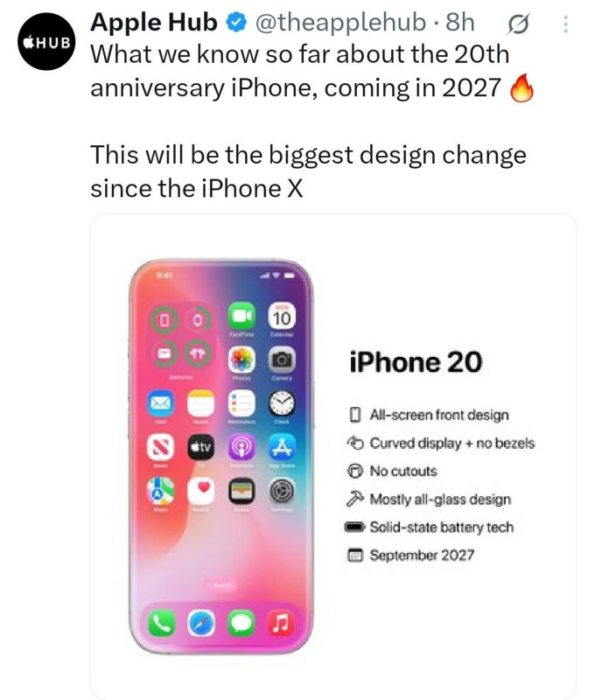Click the blue verified badge
This screenshot has height=700, width=595.
coord(237,23)
